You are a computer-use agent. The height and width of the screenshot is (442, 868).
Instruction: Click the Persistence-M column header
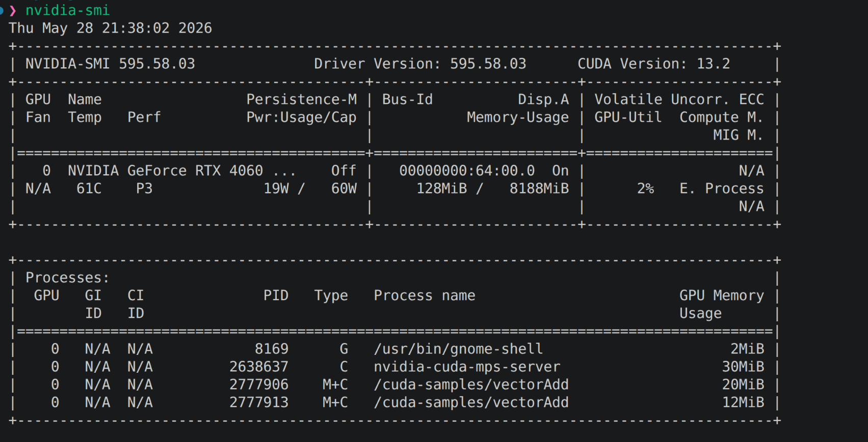point(302,99)
